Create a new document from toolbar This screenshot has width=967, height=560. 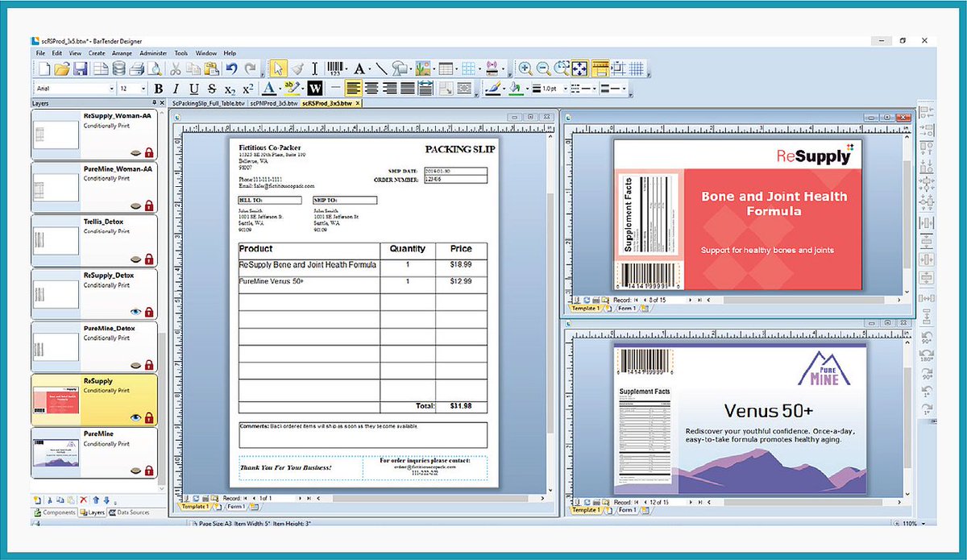(x=45, y=69)
